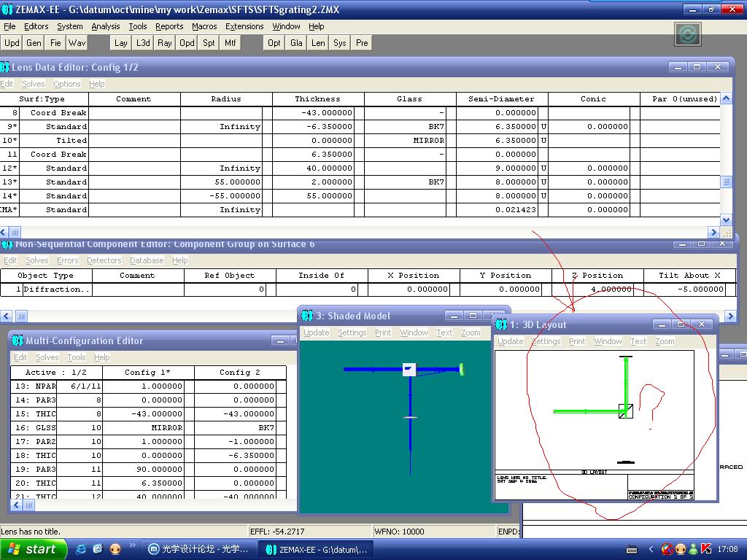
Task: Open Errors menu in Non-Sequential Component Editor
Action: 67,260
